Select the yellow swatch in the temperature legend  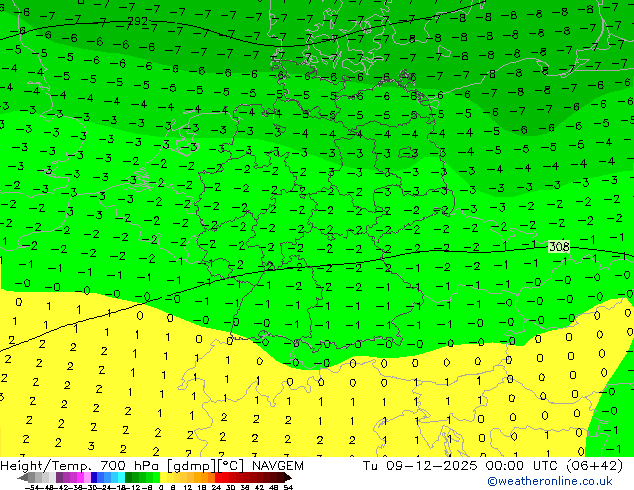click(x=163, y=477)
